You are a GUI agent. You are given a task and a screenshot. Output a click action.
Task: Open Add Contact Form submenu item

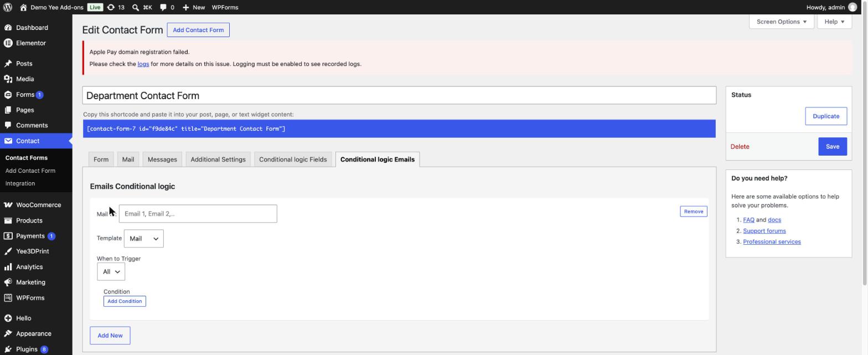[x=30, y=171]
